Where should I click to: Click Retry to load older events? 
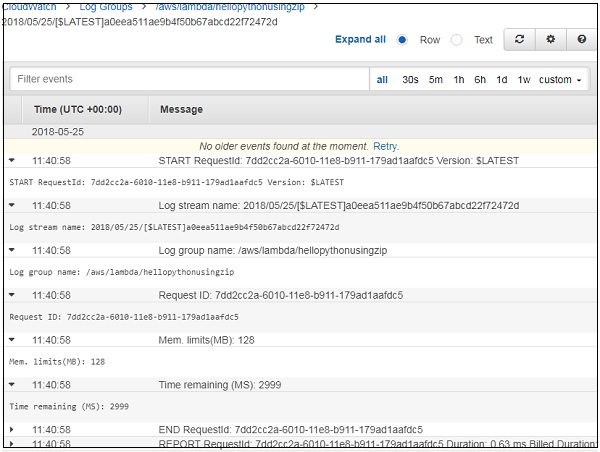tap(385, 146)
